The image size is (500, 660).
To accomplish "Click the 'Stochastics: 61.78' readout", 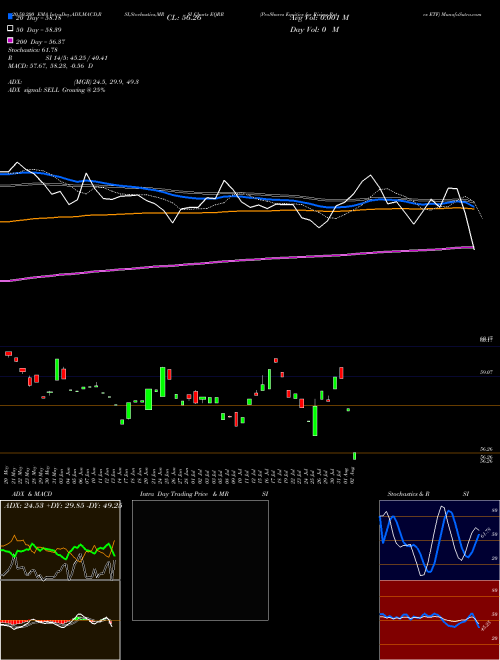I will [x=32, y=50].
